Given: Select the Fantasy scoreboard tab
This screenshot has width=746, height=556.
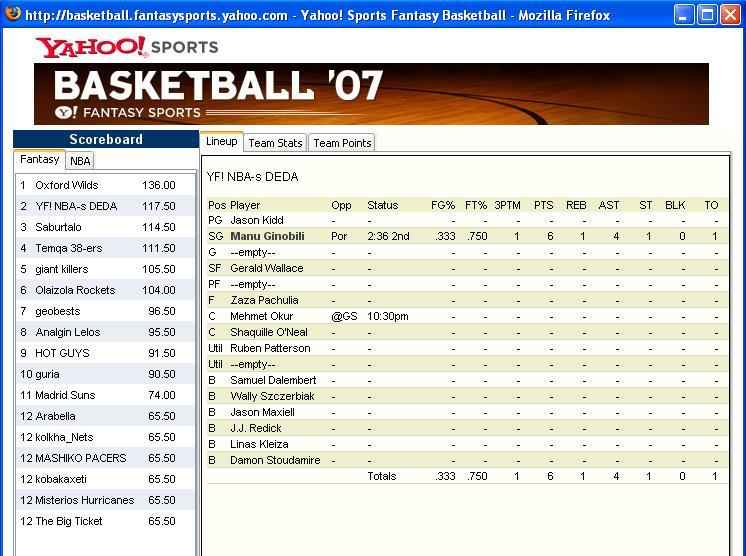Looking at the screenshot, I should point(39,159).
